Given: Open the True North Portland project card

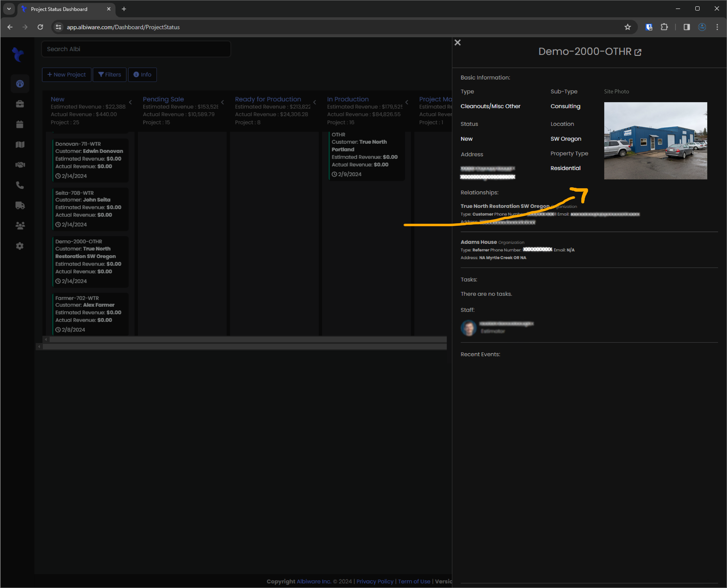Looking at the screenshot, I should pyautogui.click(x=367, y=156).
